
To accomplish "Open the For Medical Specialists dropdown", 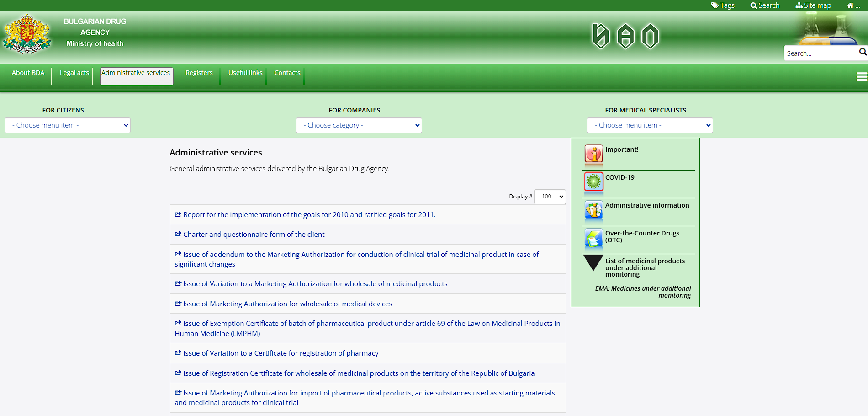I will click(650, 125).
